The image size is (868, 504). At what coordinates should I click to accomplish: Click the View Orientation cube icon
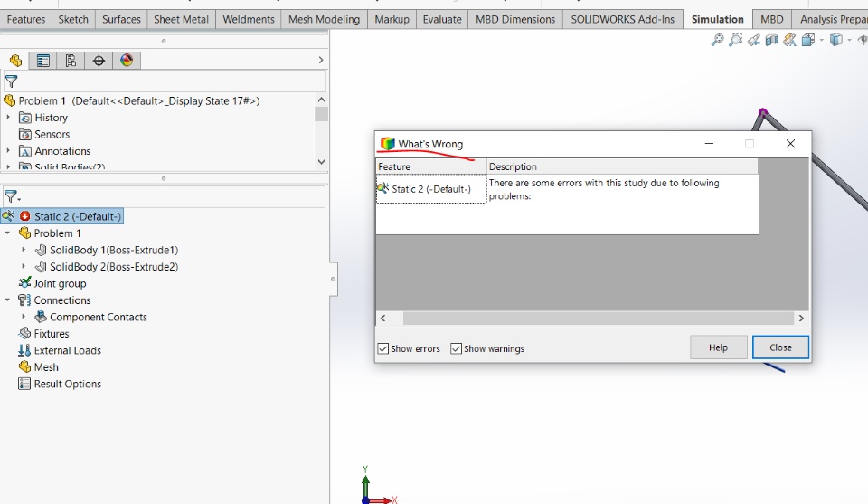click(808, 40)
